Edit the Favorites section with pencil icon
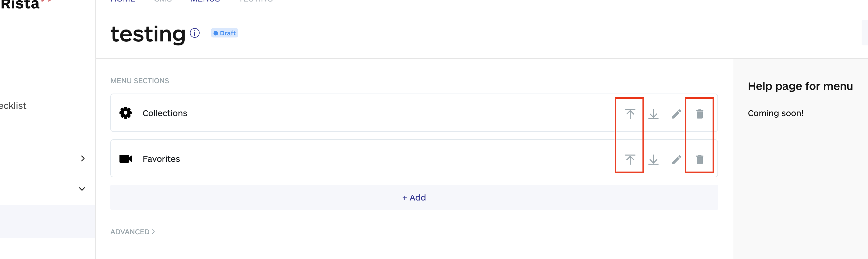The width and height of the screenshot is (868, 259). pyautogui.click(x=676, y=159)
